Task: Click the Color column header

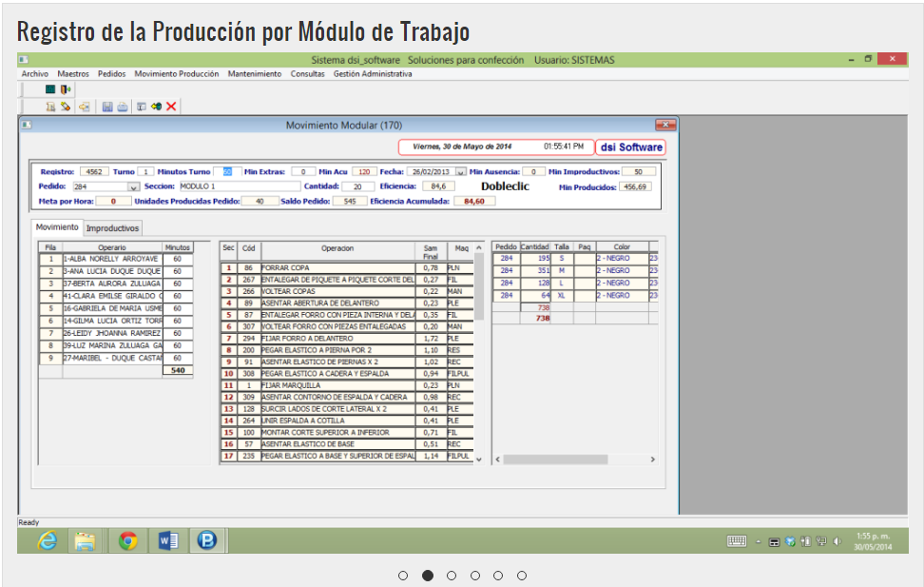Action: pos(622,247)
